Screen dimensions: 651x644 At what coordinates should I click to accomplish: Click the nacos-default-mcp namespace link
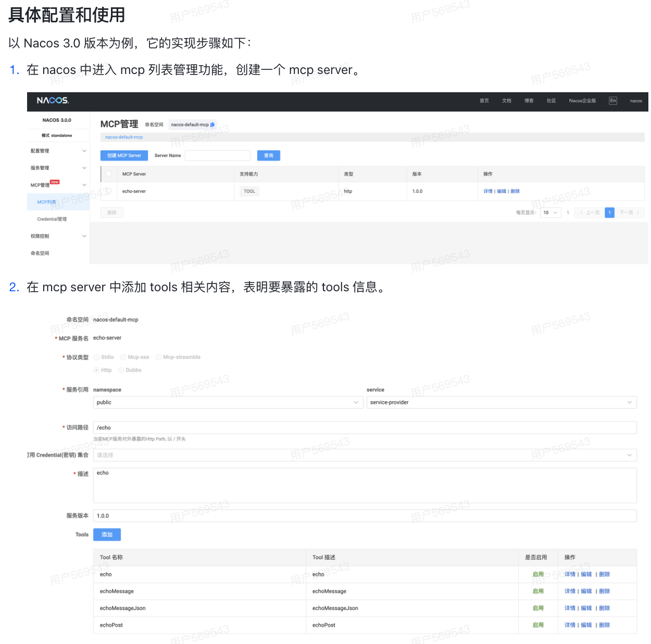[x=124, y=137]
